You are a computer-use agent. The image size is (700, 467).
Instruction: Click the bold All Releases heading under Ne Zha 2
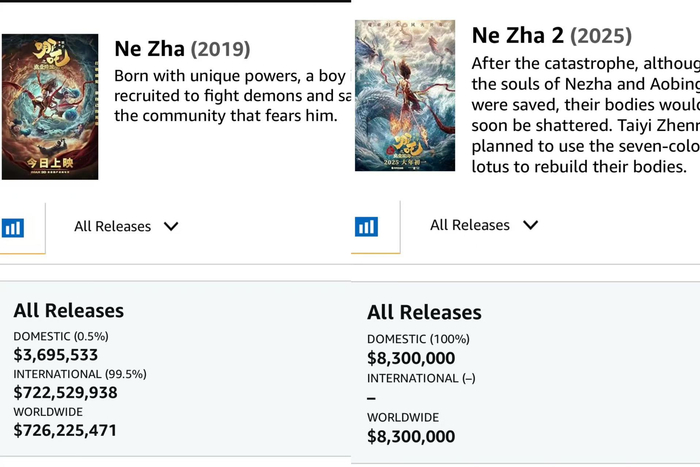[424, 313]
